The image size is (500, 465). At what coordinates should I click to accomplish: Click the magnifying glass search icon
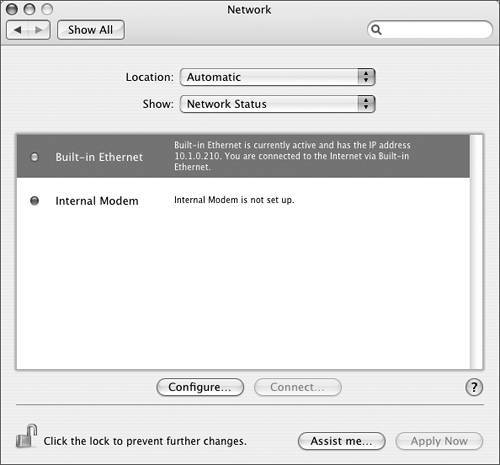376,30
